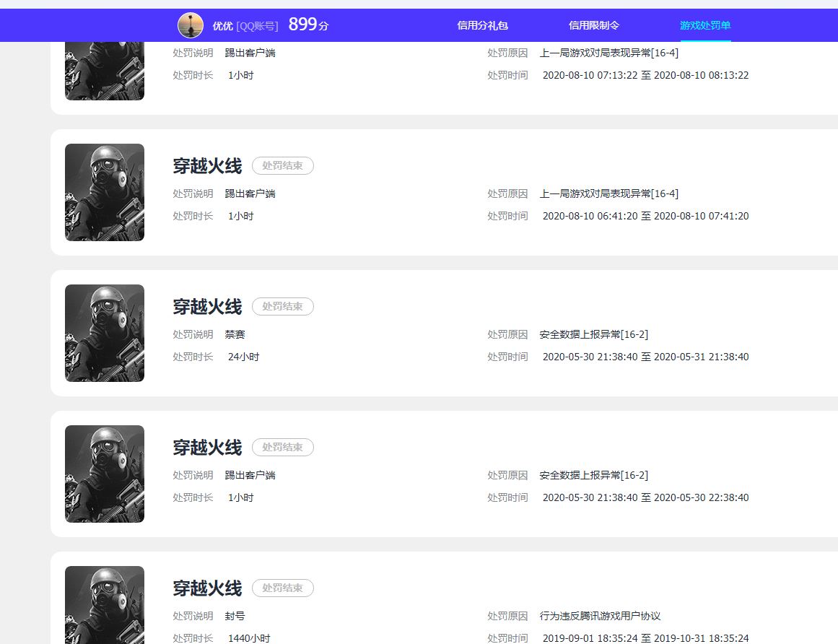Click the 处罚结束 badge for the penalty ending 22:38:40
Viewport: 838px width, 644px height.
click(282, 447)
